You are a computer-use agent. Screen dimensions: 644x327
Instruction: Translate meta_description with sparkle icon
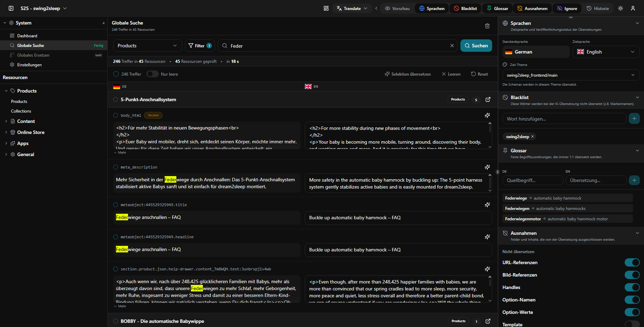pos(487,167)
